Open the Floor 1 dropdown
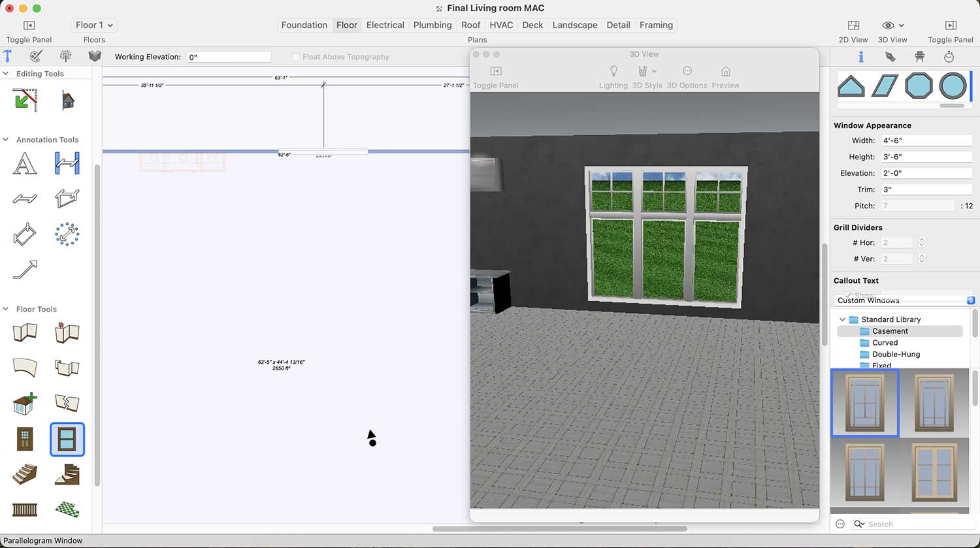980x548 pixels. pos(94,25)
